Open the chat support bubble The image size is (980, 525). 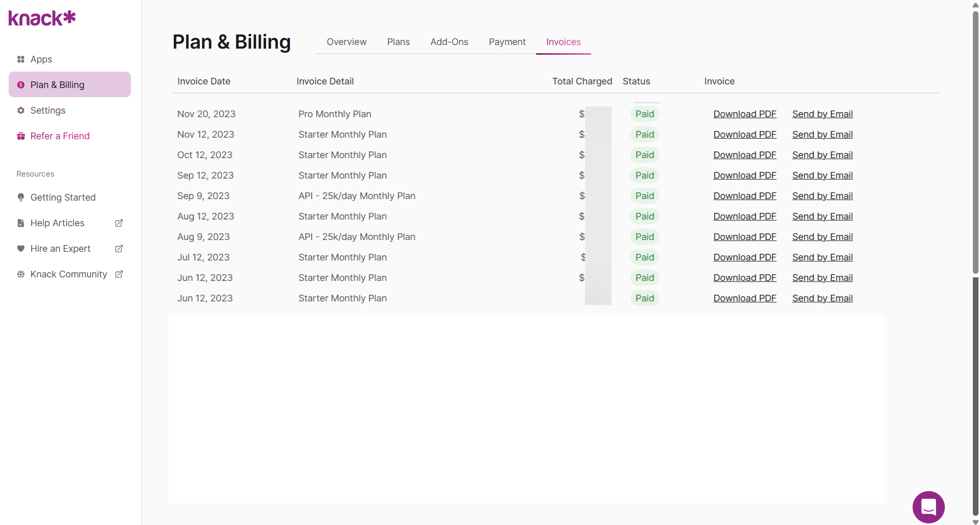(928, 507)
